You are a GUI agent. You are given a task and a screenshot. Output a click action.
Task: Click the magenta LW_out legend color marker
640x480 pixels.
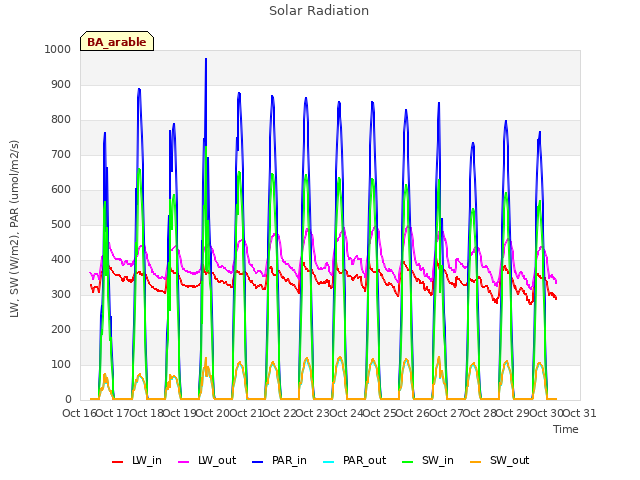tap(184, 462)
